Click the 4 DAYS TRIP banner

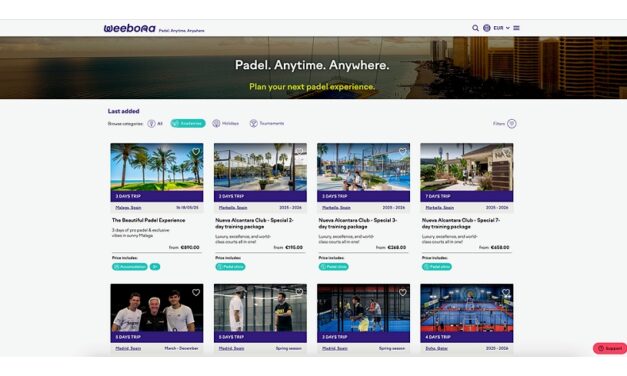click(x=467, y=337)
